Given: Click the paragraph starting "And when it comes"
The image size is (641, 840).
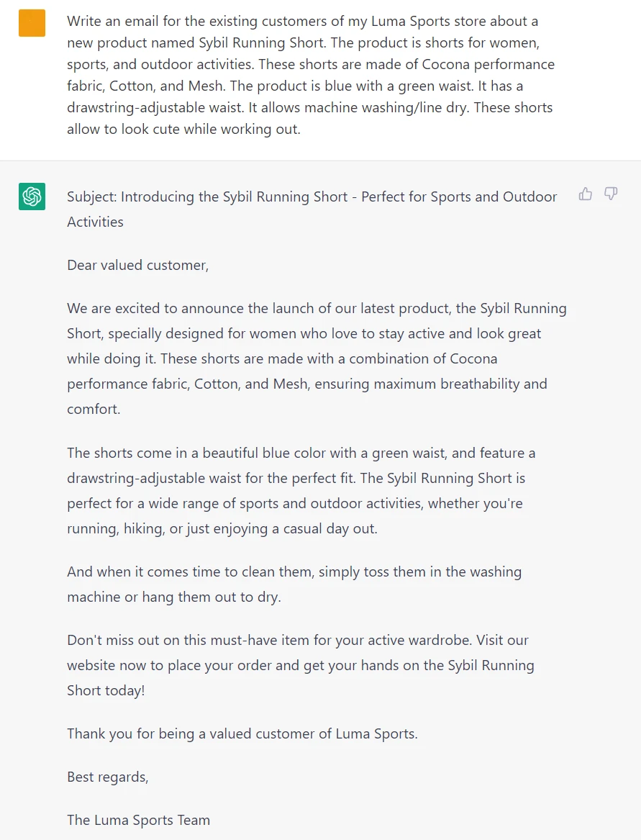Looking at the screenshot, I should (x=294, y=584).
